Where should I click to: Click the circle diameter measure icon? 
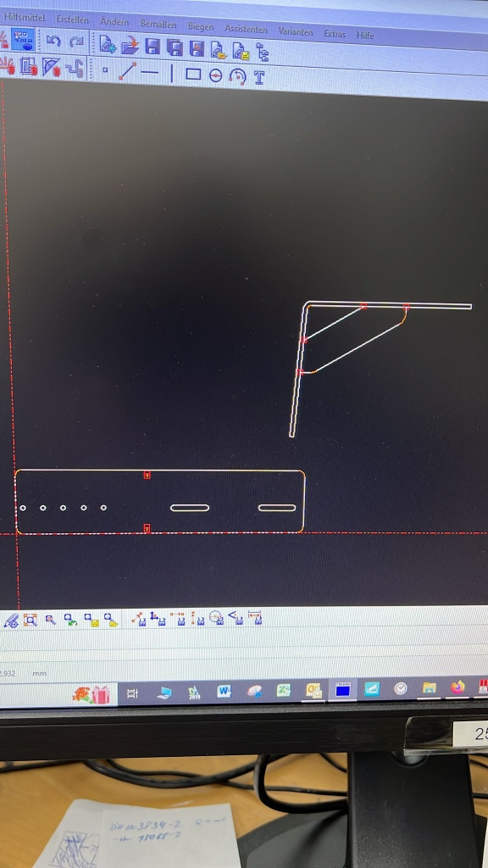click(x=216, y=618)
